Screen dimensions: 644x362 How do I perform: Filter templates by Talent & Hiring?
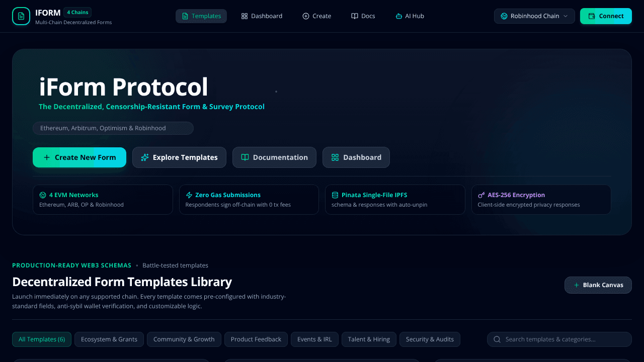click(x=369, y=339)
